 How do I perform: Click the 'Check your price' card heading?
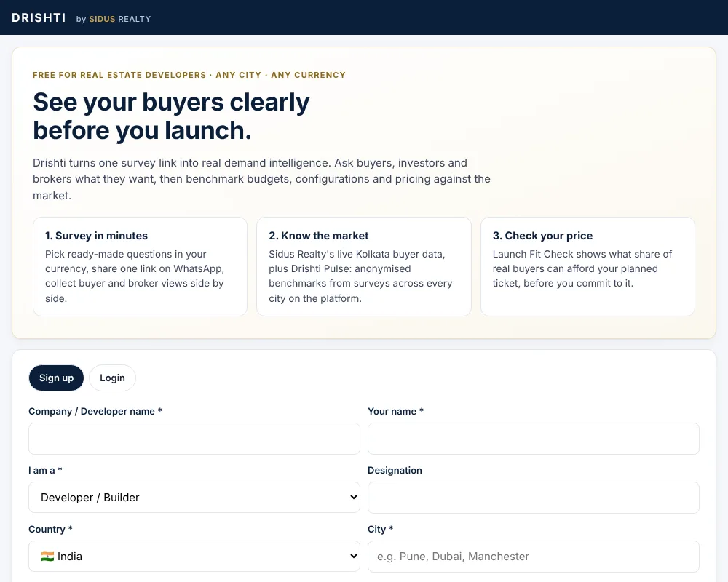coord(542,236)
